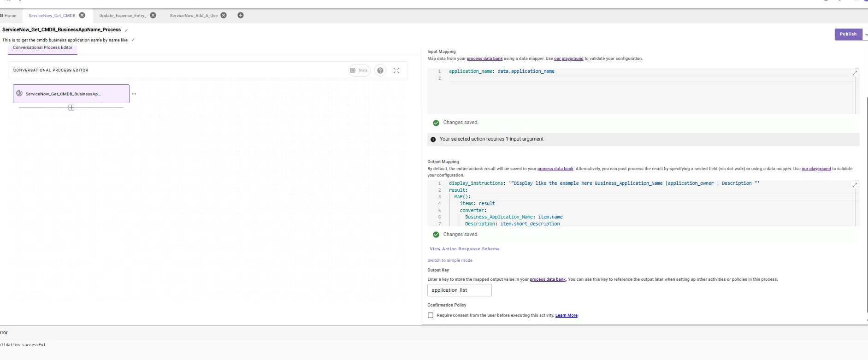Switch to ServiceNow_Get_CMDB tab
The image size is (868, 360).
(x=52, y=16)
